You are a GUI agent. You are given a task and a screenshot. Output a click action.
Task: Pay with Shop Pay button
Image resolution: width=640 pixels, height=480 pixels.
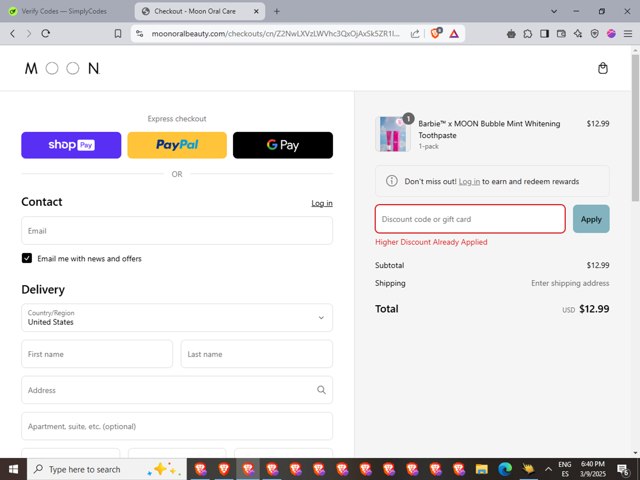point(71,145)
